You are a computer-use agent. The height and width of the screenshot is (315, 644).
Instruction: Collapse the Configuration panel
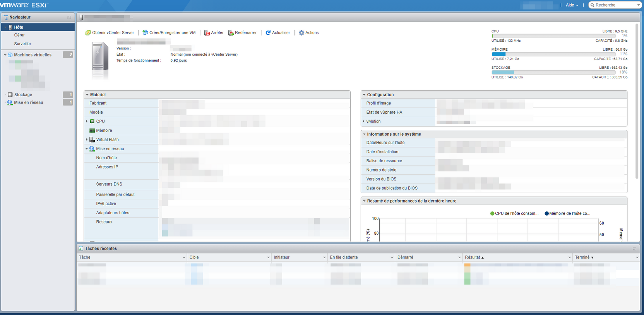[x=364, y=95]
